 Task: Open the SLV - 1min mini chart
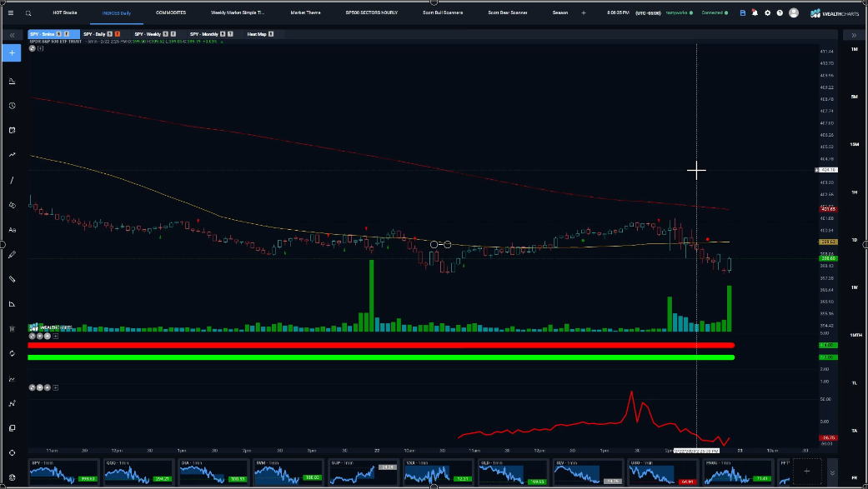[588, 472]
